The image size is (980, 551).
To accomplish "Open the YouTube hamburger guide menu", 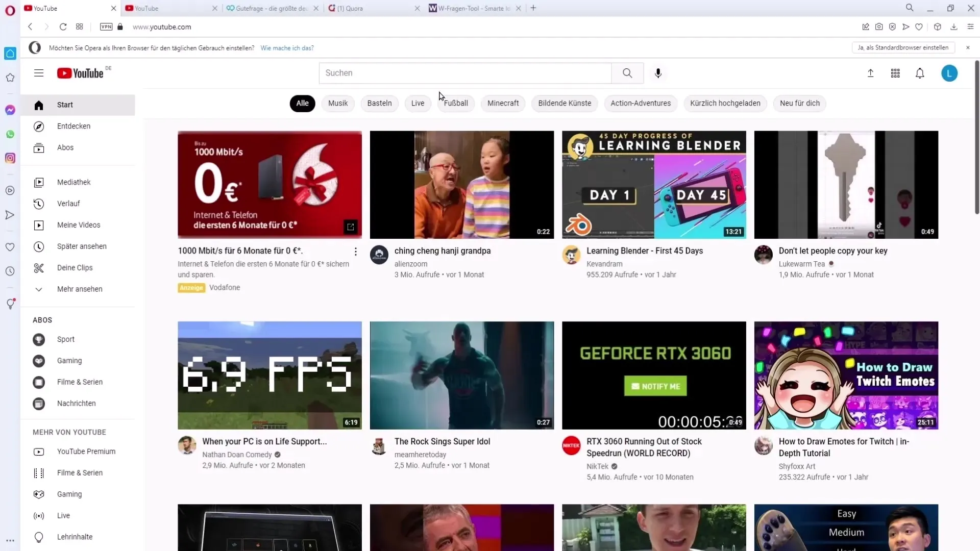I will pyautogui.click(x=39, y=73).
